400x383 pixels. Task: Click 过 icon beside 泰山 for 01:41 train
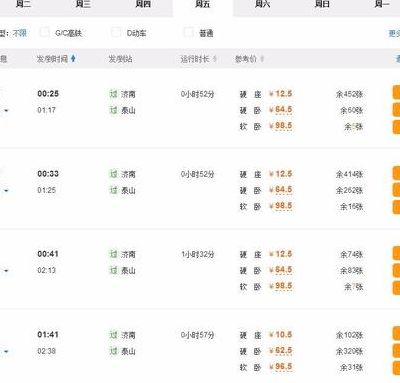tap(113, 351)
